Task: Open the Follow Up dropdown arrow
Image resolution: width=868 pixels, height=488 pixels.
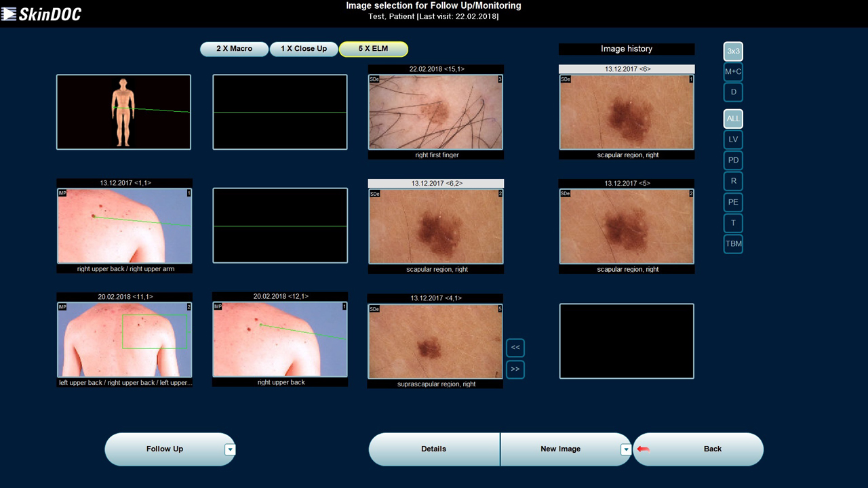Action: 230,449
